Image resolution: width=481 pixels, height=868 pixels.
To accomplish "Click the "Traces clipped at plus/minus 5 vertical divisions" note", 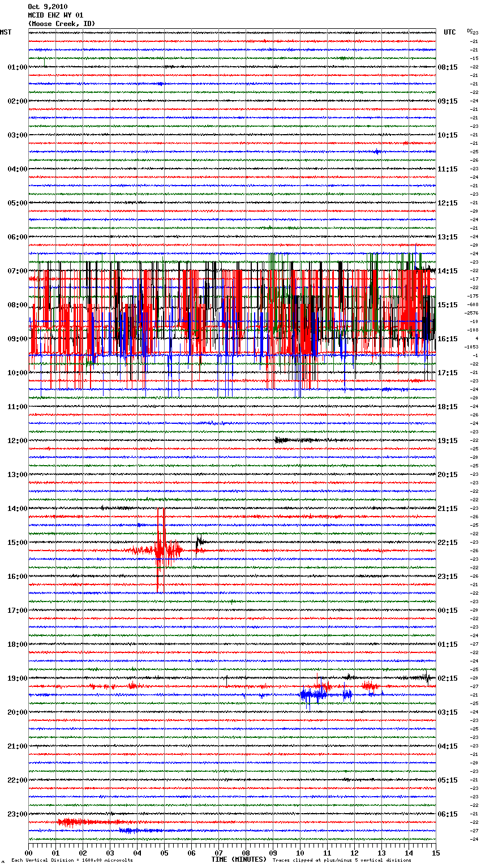I will pos(342,861).
